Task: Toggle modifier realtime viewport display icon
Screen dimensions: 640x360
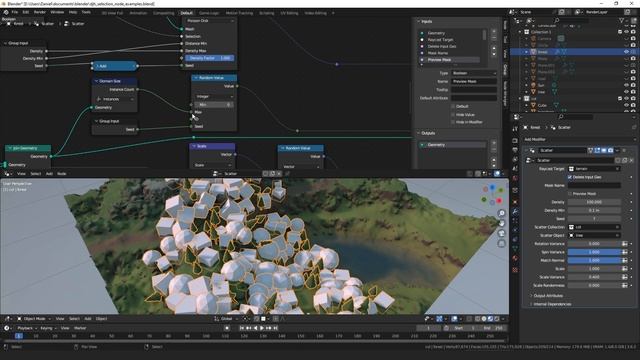Action: tap(604, 151)
